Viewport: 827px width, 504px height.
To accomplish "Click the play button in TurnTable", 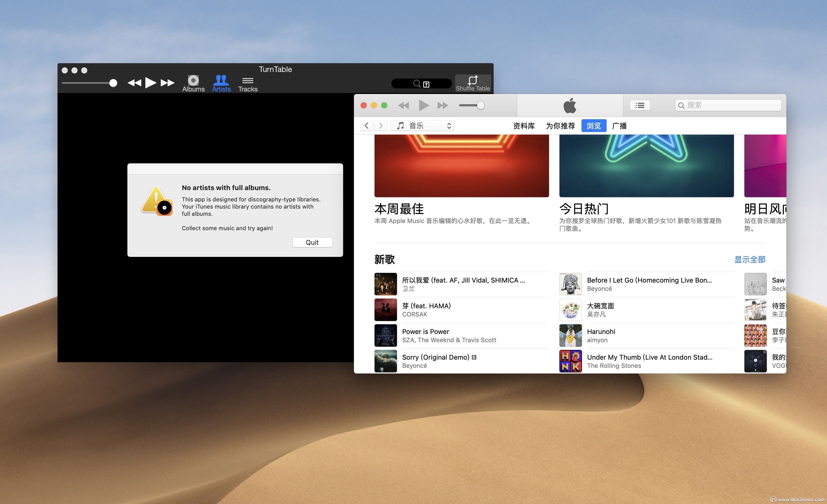I will click(151, 83).
